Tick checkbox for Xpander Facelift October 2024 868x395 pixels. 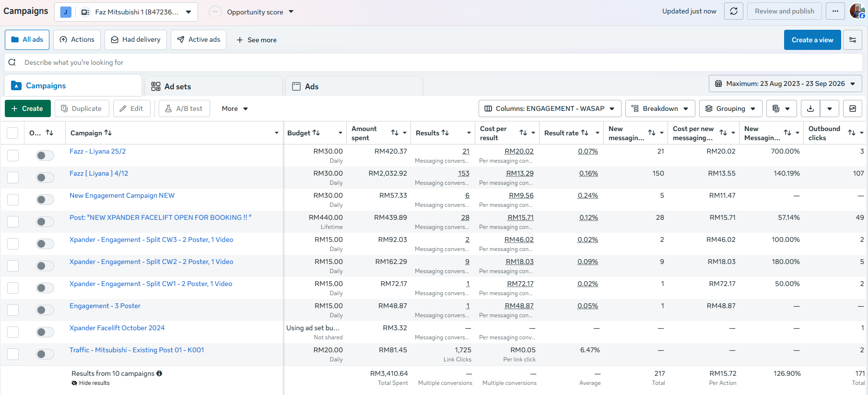13,332
